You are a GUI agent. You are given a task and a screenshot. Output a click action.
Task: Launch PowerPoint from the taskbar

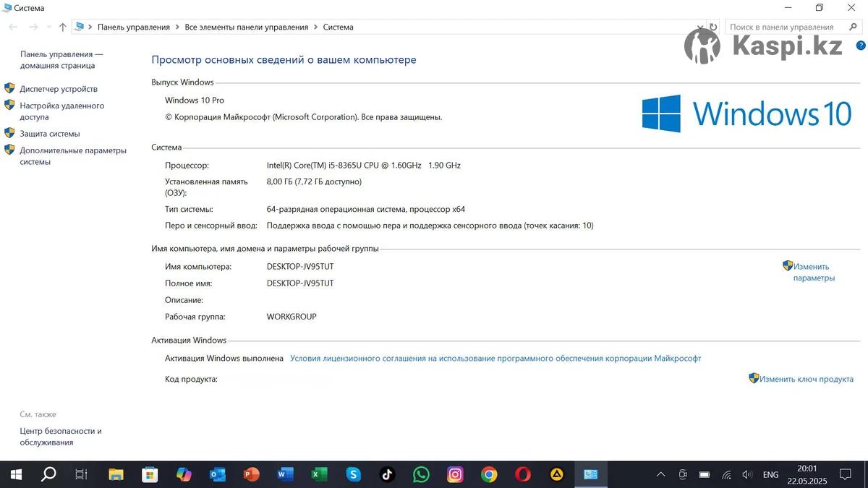(x=251, y=475)
